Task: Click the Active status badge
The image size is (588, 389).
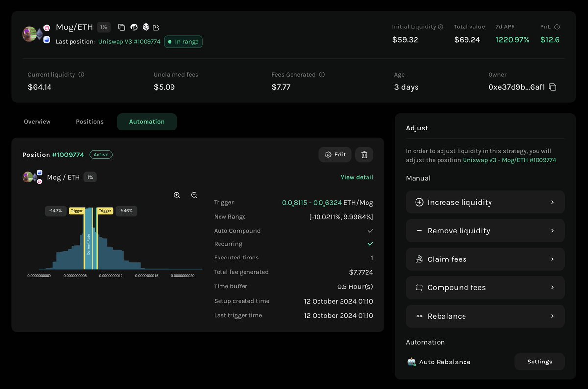Action: coord(101,155)
